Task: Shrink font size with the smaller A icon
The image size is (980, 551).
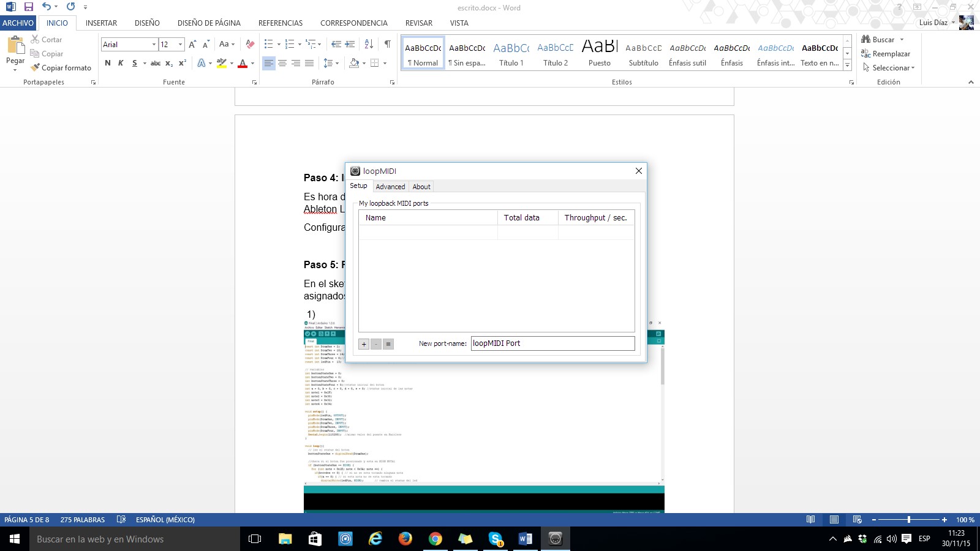Action: tap(206, 44)
